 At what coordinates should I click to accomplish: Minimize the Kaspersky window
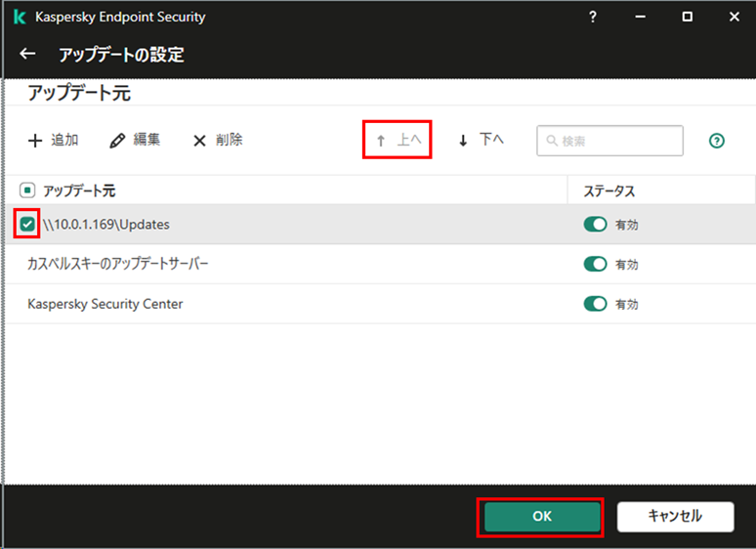pyautogui.click(x=640, y=17)
